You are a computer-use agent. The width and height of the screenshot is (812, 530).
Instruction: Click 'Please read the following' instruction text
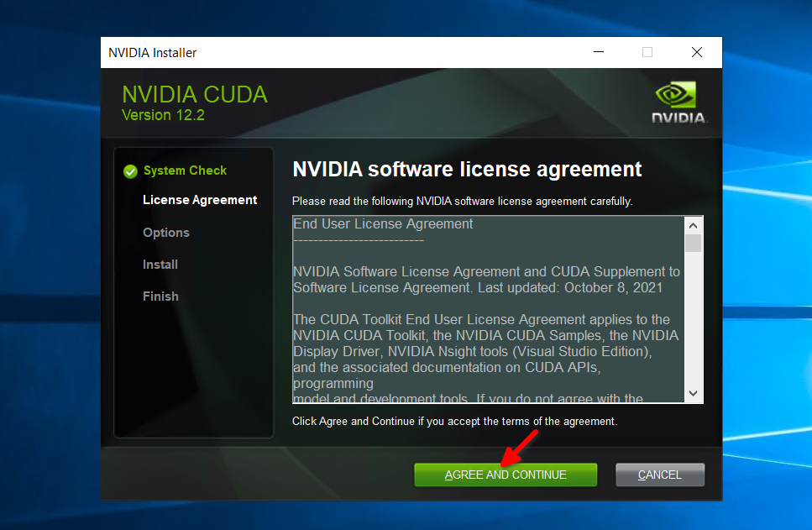tap(463, 201)
